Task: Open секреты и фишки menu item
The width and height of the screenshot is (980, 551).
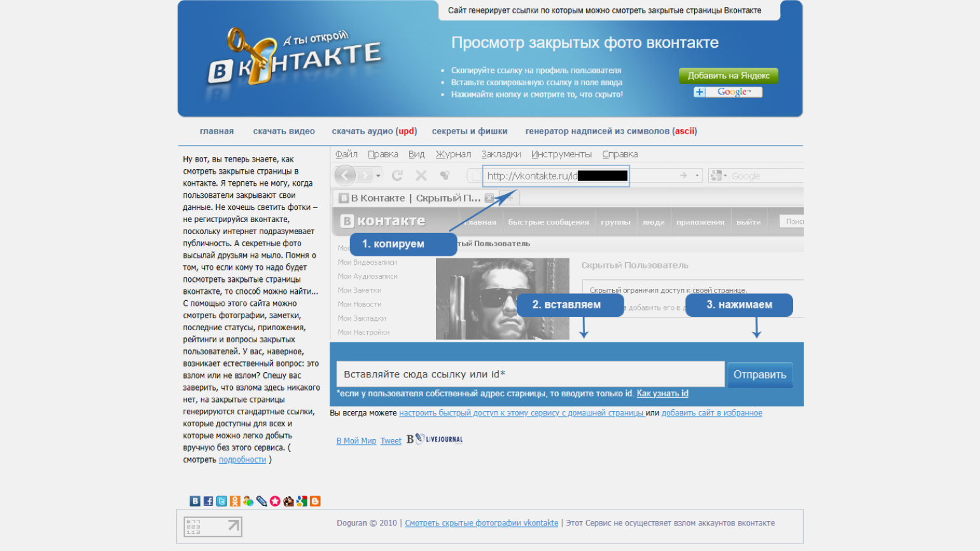Action: pyautogui.click(x=469, y=132)
